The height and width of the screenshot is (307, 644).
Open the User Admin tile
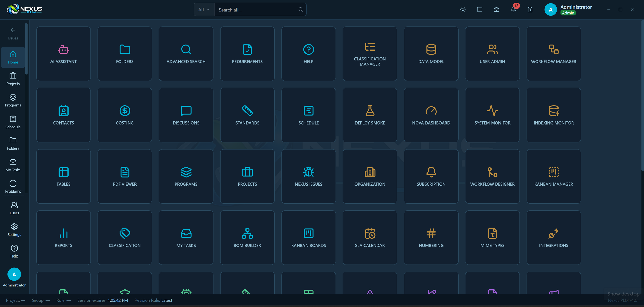pos(492,54)
